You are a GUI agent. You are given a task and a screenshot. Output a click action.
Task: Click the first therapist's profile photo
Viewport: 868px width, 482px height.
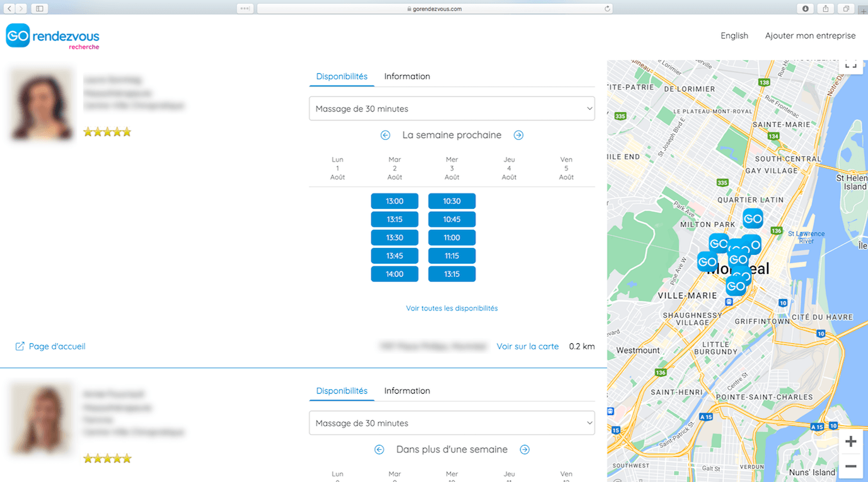click(42, 104)
